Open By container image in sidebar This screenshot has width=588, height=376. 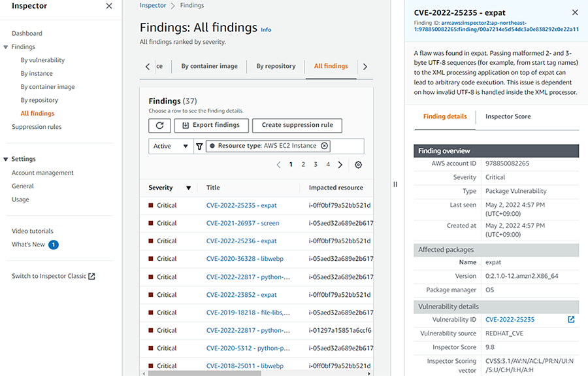coord(48,87)
